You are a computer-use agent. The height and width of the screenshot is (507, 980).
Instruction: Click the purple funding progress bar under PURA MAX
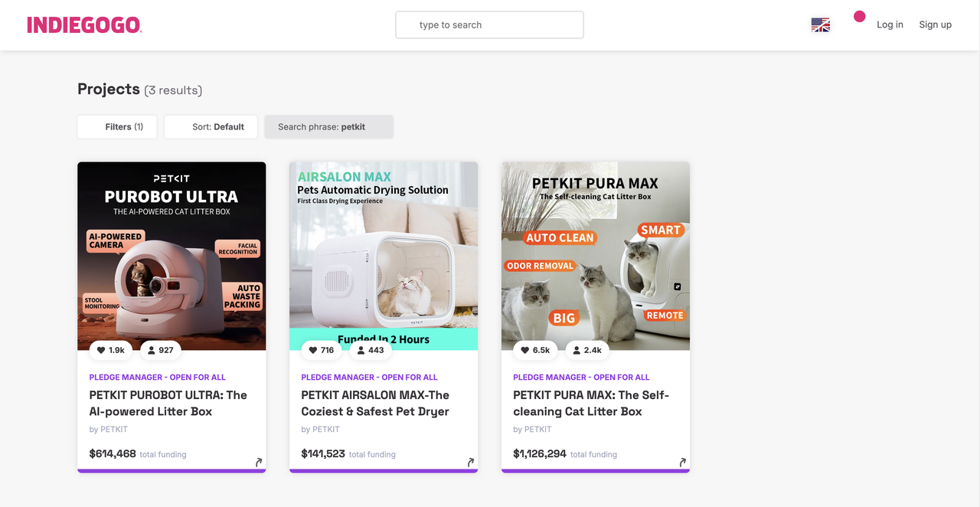tap(595, 471)
